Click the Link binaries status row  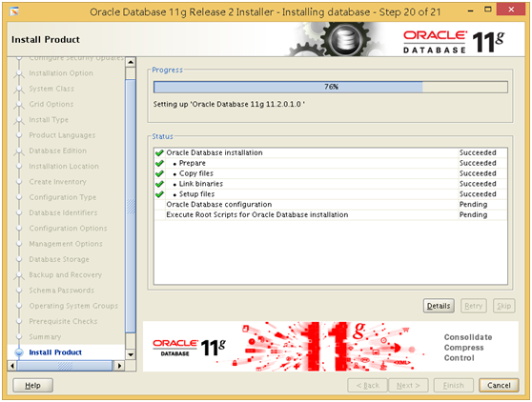point(331,184)
